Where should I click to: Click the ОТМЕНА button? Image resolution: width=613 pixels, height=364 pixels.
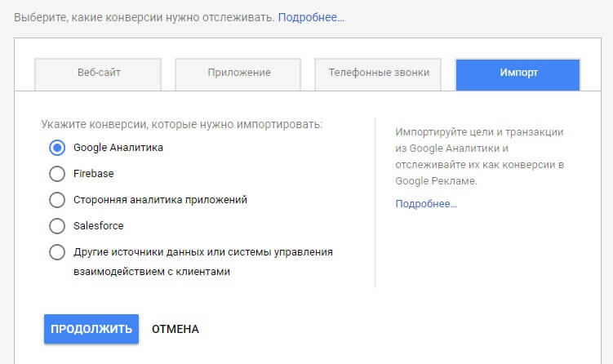pyautogui.click(x=175, y=330)
